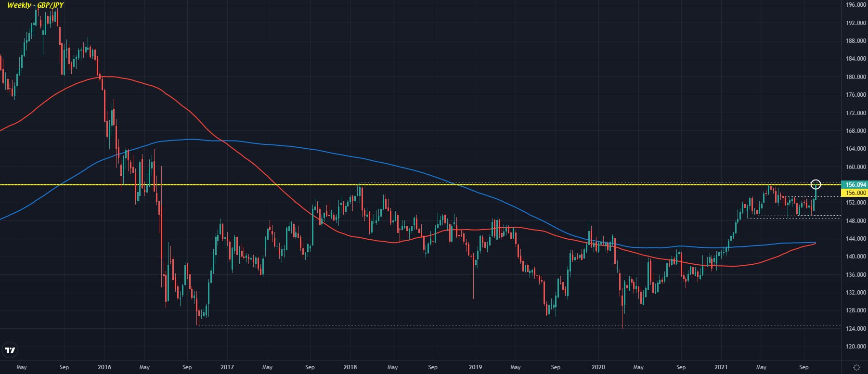Click the 176.000 price axis label
The height and width of the screenshot is (374, 868).
coord(856,95)
